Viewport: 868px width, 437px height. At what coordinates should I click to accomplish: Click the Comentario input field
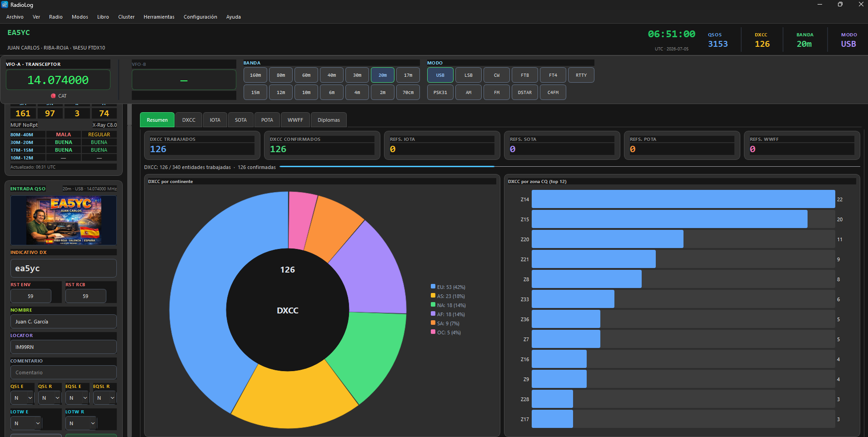(64, 372)
